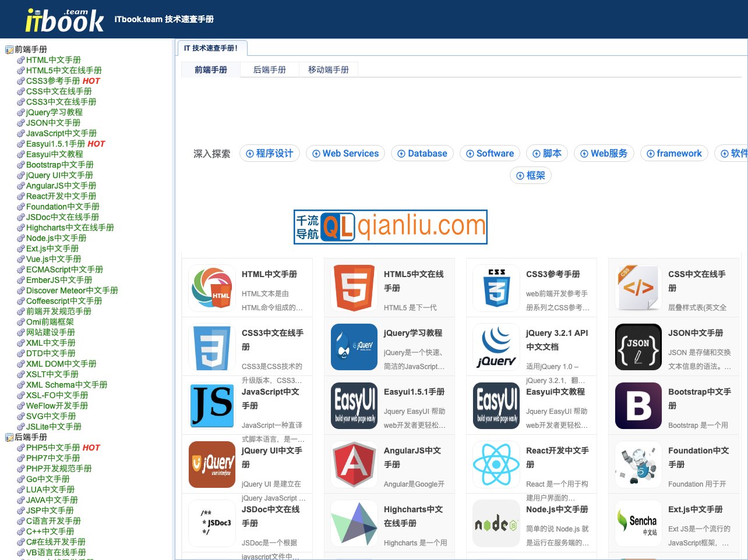Switch to the 后端手册 tab
The height and width of the screenshot is (560, 748).
pyautogui.click(x=269, y=68)
